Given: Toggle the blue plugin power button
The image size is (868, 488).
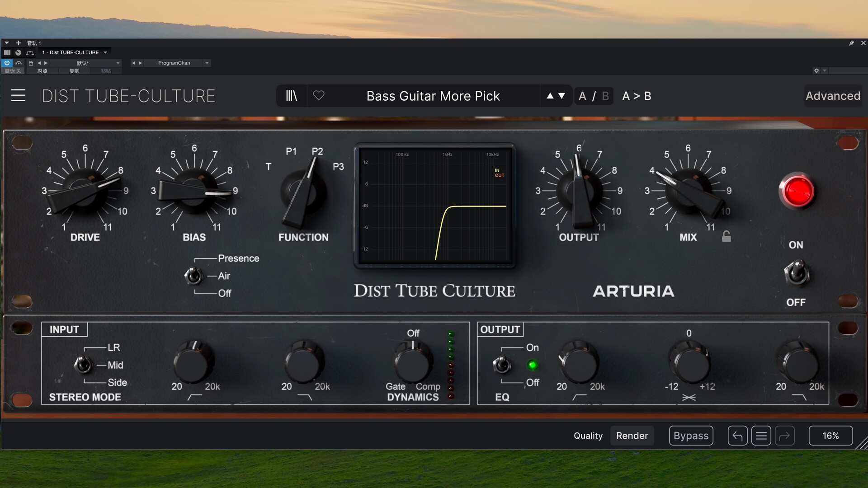Looking at the screenshot, I should (7, 63).
